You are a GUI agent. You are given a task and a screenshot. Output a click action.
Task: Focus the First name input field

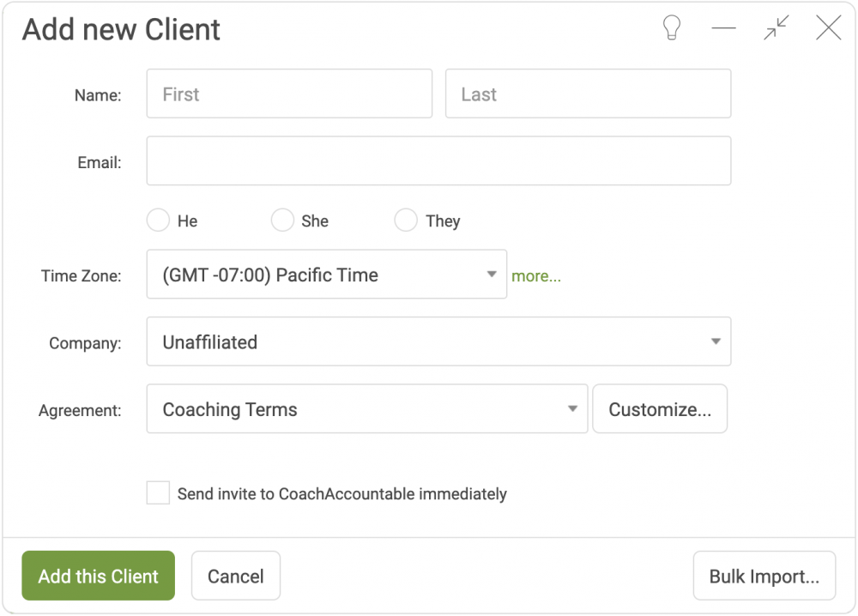point(289,94)
